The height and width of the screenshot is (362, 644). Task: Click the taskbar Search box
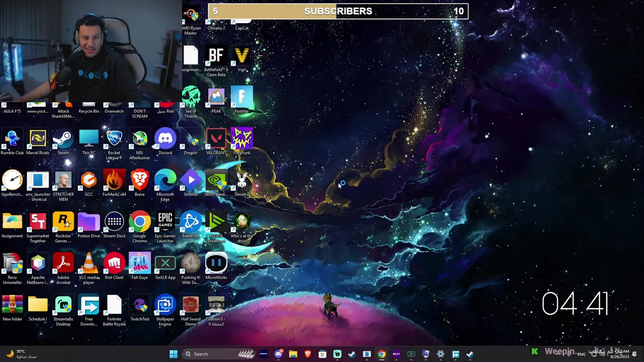point(219,354)
